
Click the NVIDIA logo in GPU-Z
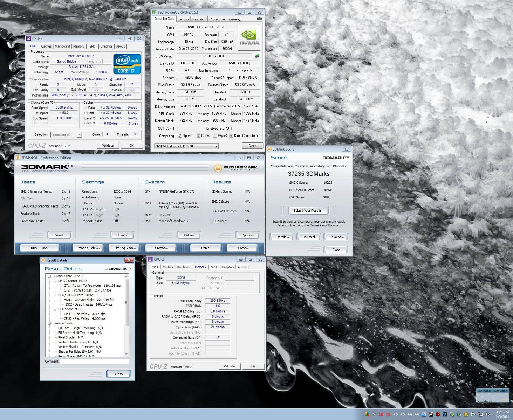pos(249,38)
